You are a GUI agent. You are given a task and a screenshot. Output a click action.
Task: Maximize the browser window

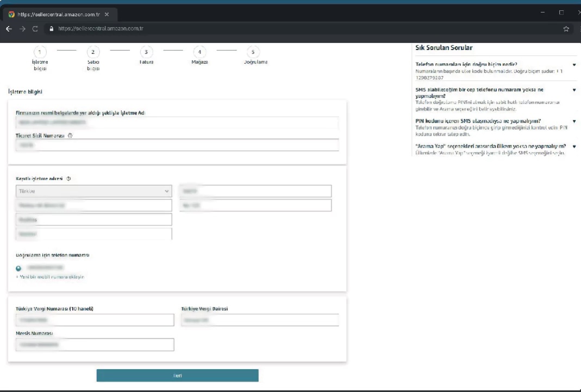tap(561, 12)
